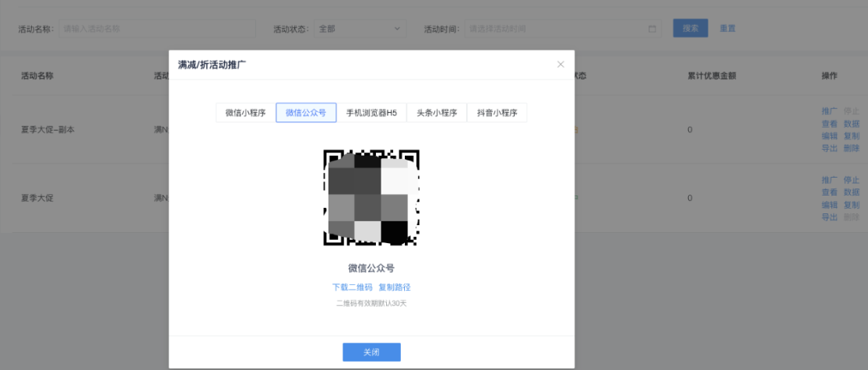868x370 pixels.
Task: Close the 满减/折活动推广 dialog with X
Action: pyautogui.click(x=561, y=65)
